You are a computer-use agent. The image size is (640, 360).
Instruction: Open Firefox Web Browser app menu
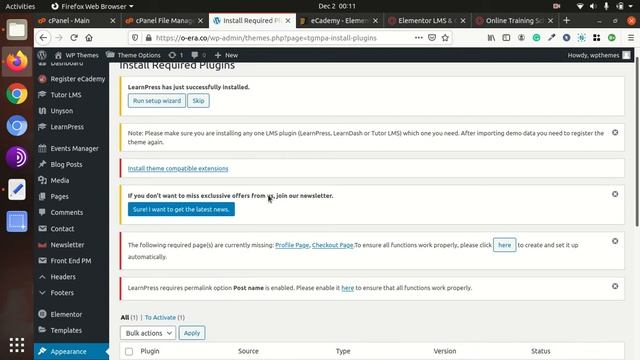(92, 6)
